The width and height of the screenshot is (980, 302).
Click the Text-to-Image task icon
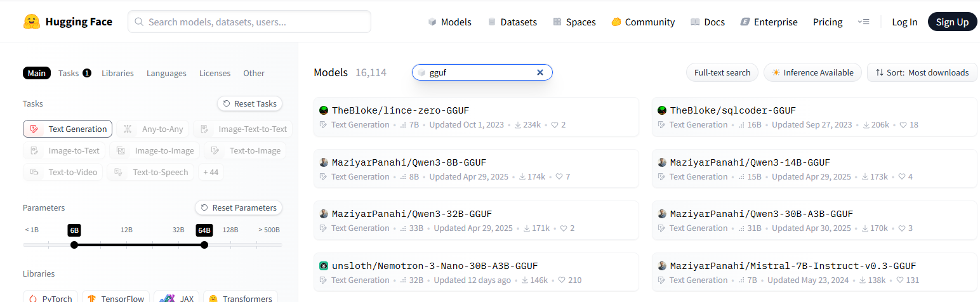tap(216, 150)
